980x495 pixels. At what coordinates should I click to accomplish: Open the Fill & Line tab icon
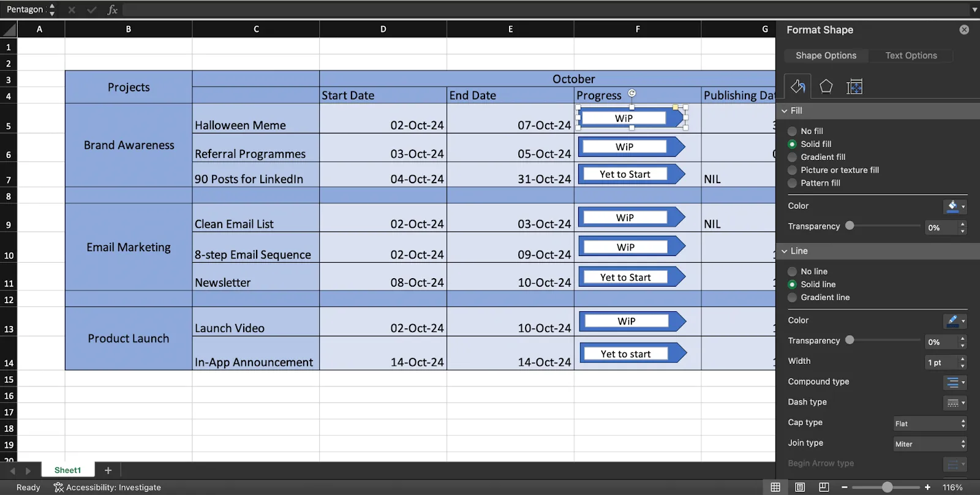click(x=797, y=87)
